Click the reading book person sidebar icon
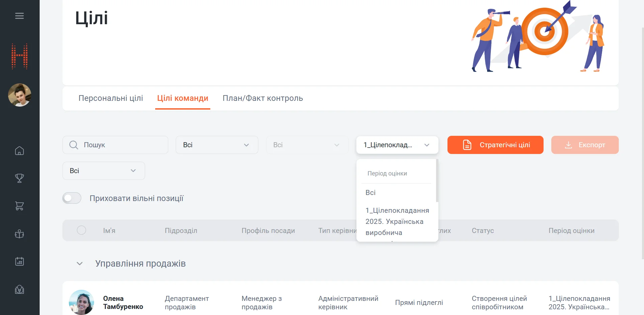This screenshot has height=315, width=644. [19, 234]
